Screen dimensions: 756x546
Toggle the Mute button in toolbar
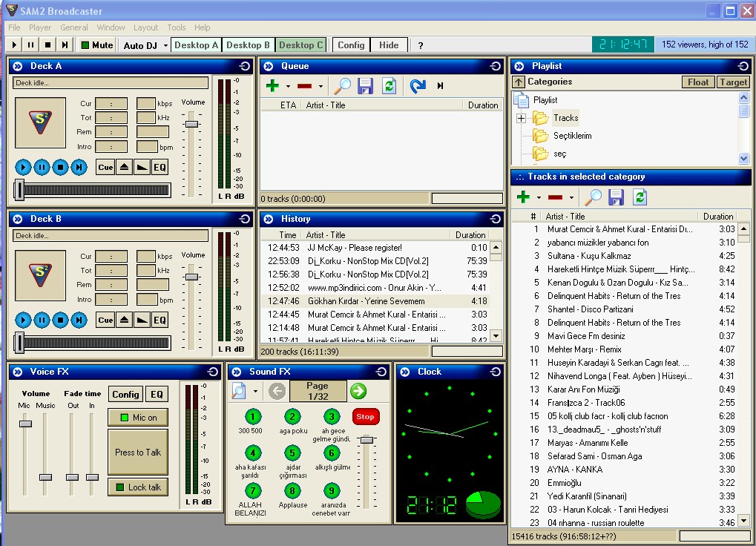(97, 45)
